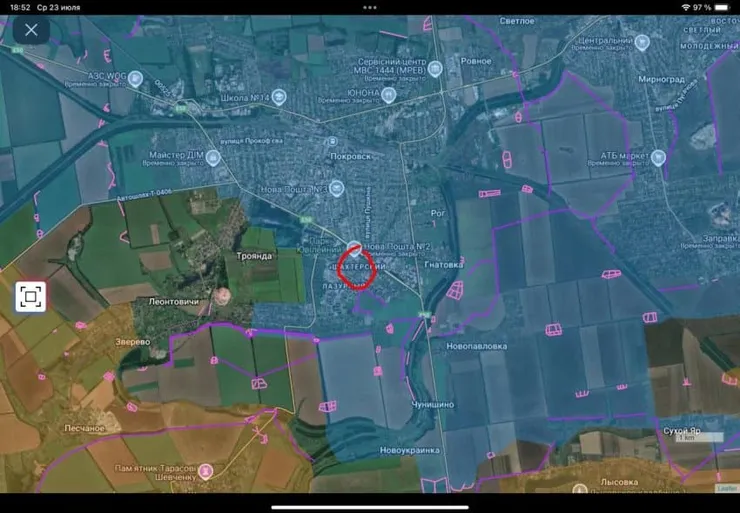Tap the fullscreen frame icon

click(31, 297)
